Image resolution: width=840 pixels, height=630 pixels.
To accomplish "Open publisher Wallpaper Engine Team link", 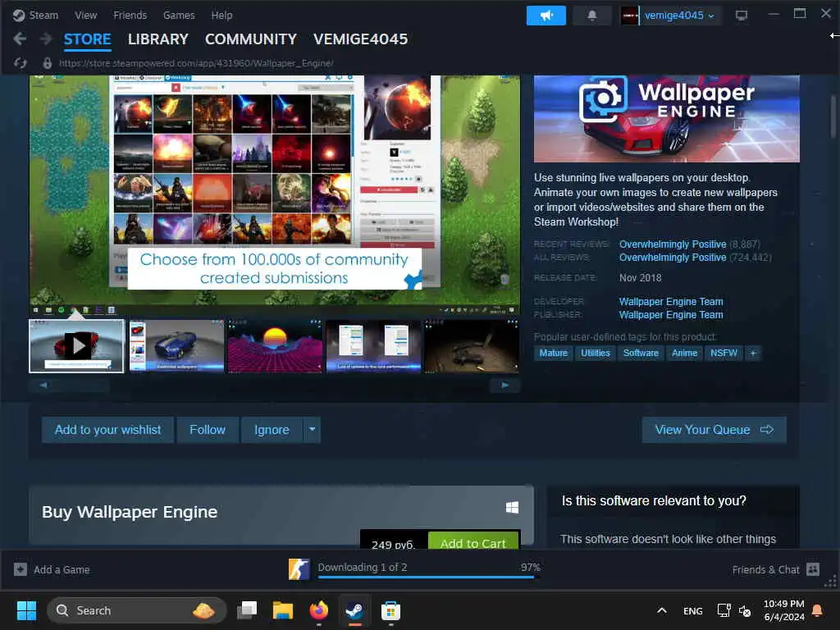I will (x=671, y=315).
